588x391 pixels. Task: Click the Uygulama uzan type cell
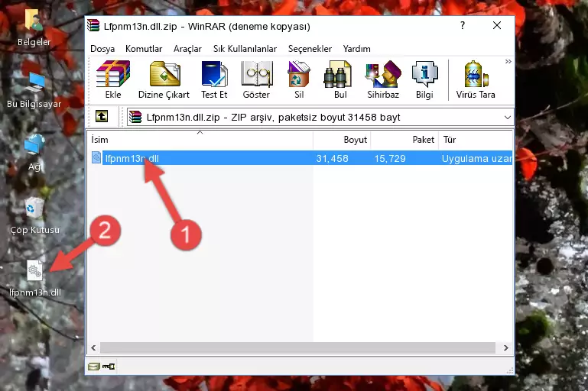(x=476, y=158)
